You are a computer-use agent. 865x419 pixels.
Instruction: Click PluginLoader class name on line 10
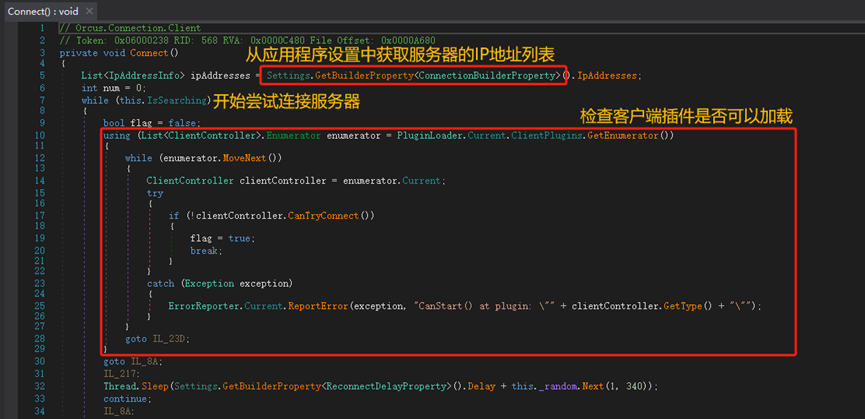429,136
